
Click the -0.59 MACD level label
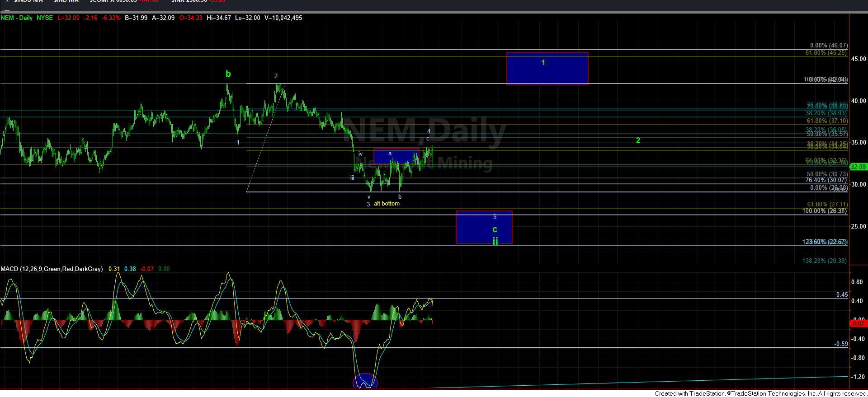(x=841, y=344)
